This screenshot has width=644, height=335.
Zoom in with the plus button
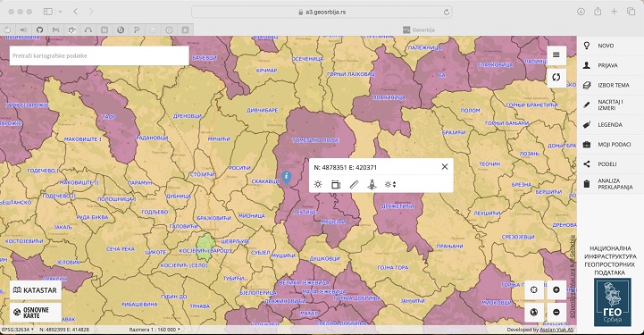click(x=556, y=289)
